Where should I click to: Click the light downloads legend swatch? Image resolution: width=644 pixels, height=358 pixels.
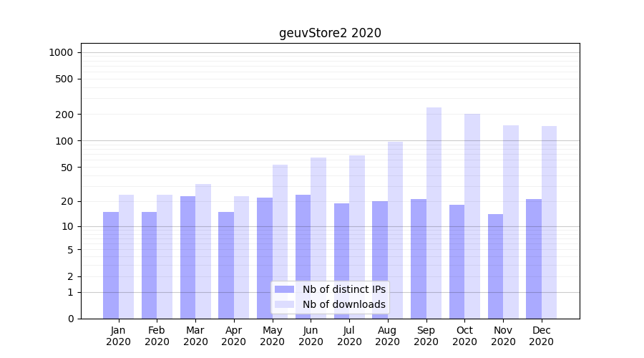coord(284,304)
